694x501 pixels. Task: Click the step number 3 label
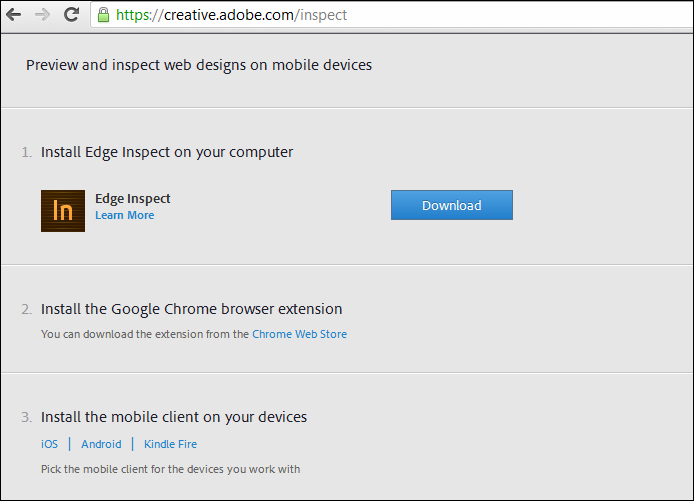[x=27, y=417]
